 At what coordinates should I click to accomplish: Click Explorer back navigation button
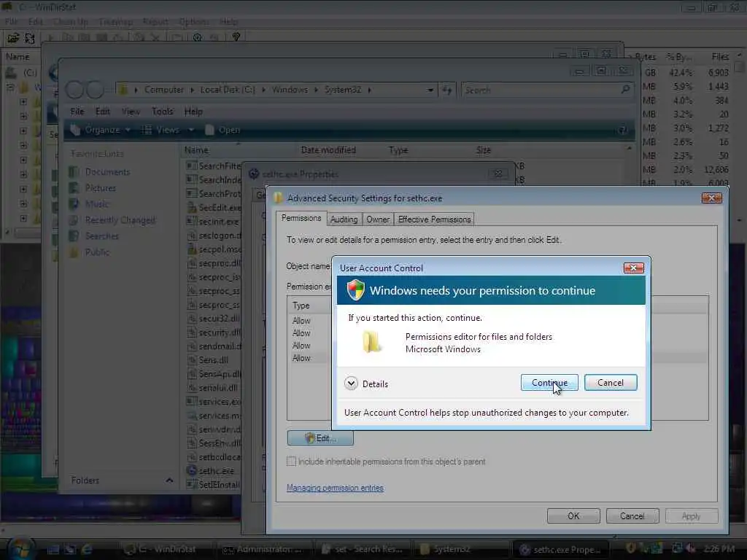click(x=74, y=90)
